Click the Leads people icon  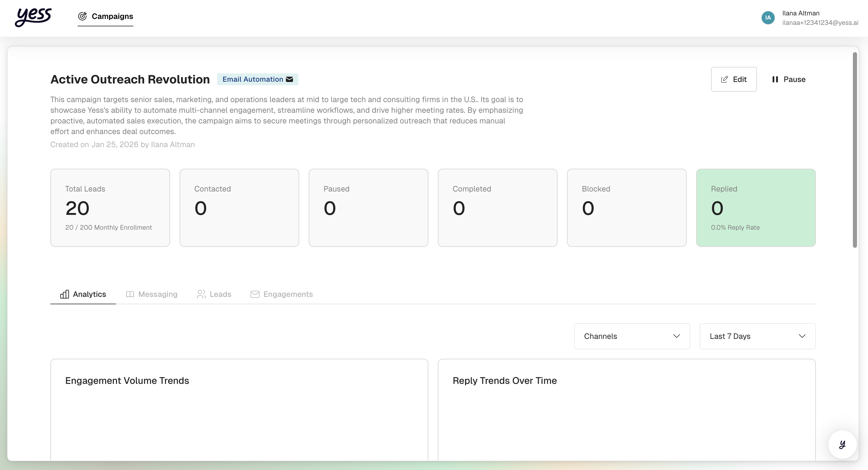point(201,294)
